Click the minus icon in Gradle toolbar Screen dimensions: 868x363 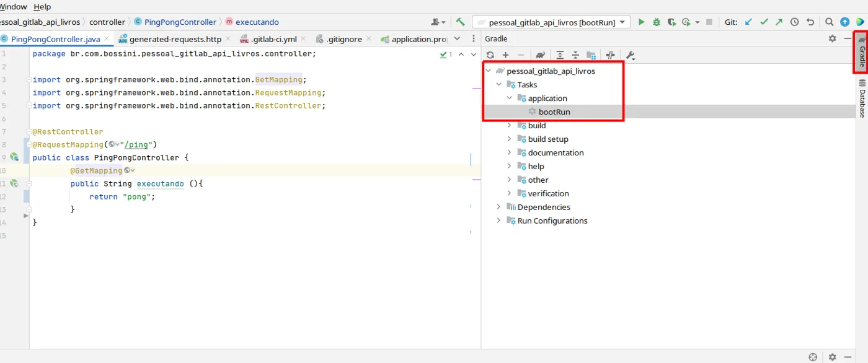[x=521, y=55]
